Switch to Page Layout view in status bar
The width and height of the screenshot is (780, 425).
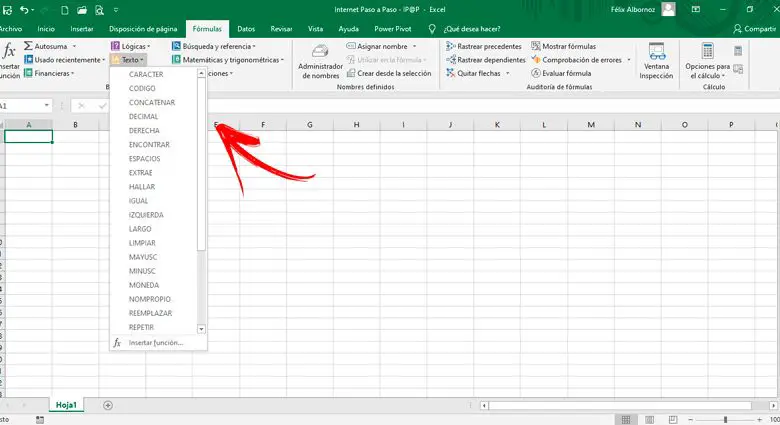[x=649, y=420]
